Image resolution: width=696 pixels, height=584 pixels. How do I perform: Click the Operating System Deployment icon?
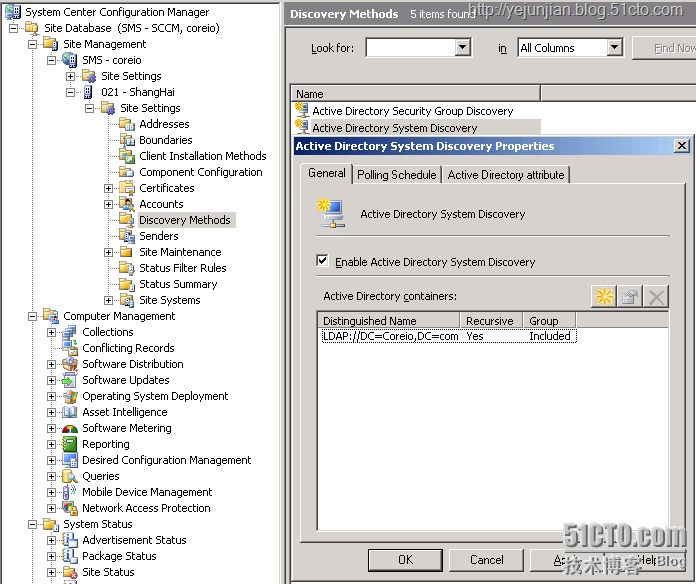pos(70,396)
